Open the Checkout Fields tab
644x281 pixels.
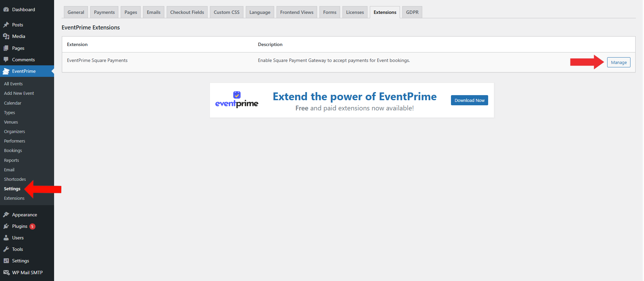[187, 12]
